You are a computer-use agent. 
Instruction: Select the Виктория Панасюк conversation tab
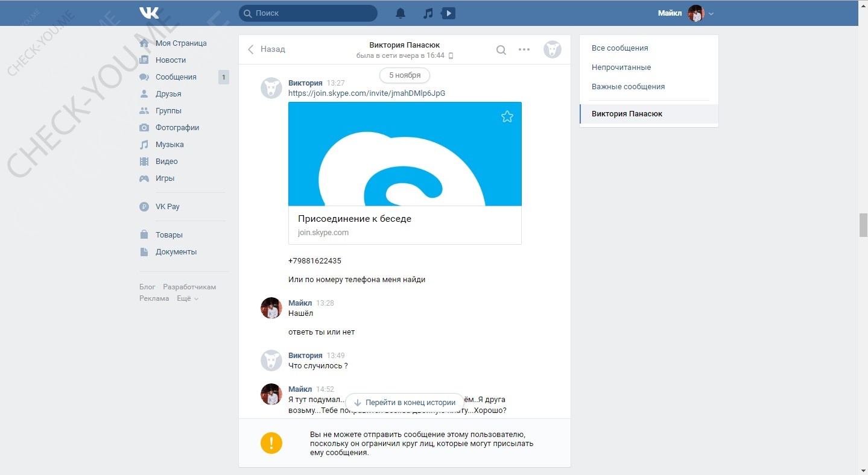pos(649,114)
